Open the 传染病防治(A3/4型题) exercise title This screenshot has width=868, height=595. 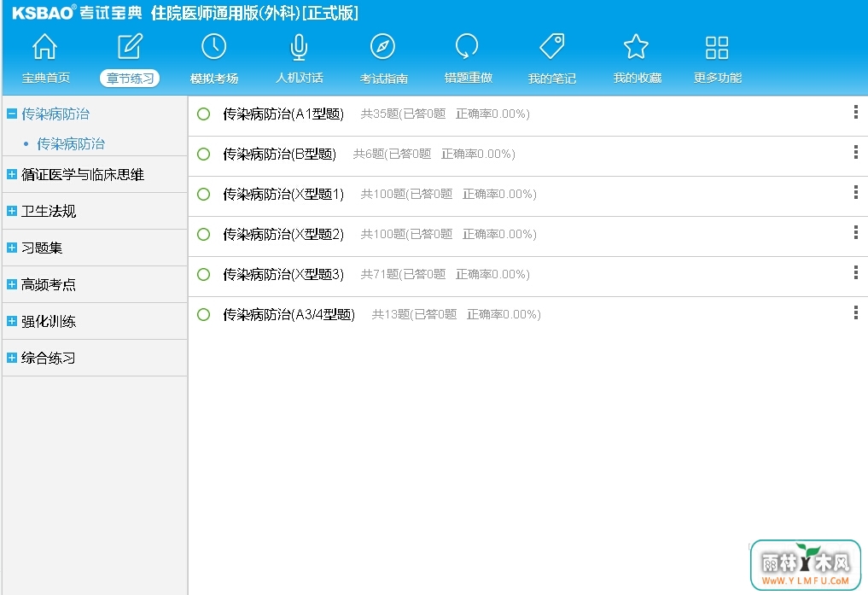pyautogui.click(x=289, y=314)
